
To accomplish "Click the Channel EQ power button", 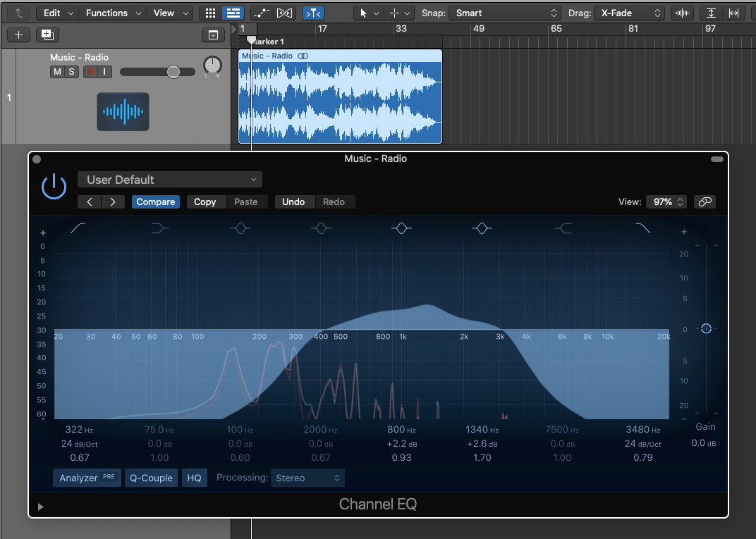I will pos(54,186).
